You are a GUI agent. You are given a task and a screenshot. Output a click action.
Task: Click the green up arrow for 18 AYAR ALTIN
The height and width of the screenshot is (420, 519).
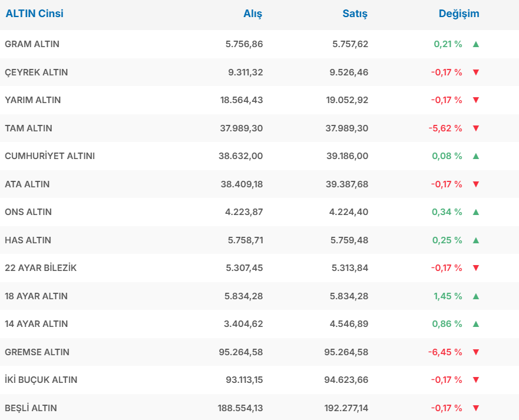[x=476, y=296]
